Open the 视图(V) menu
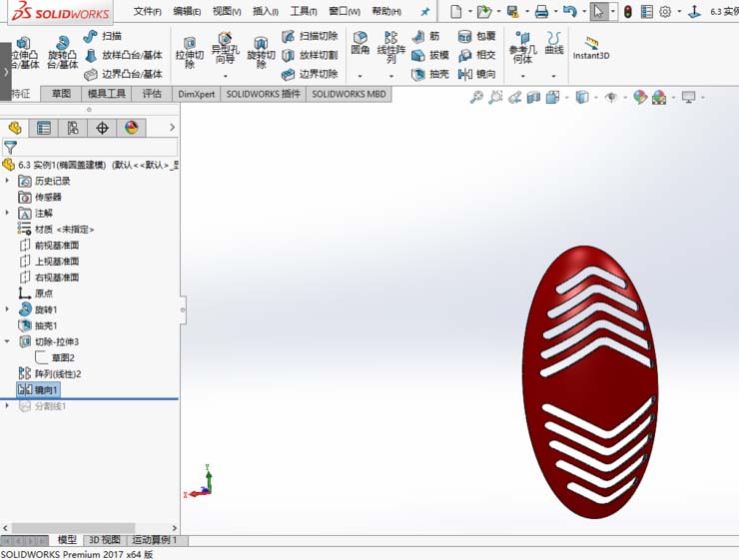The height and width of the screenshot is (560, 739). (x=227, y=11)
